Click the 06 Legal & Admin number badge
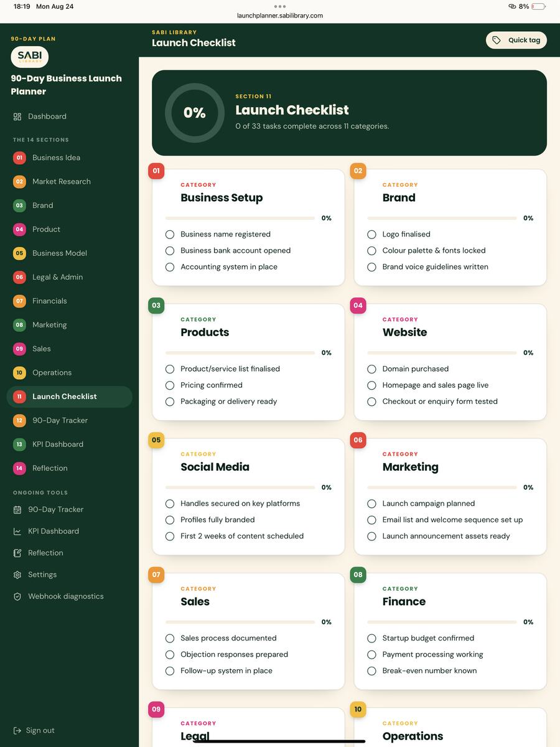 (x=19, y=277)
